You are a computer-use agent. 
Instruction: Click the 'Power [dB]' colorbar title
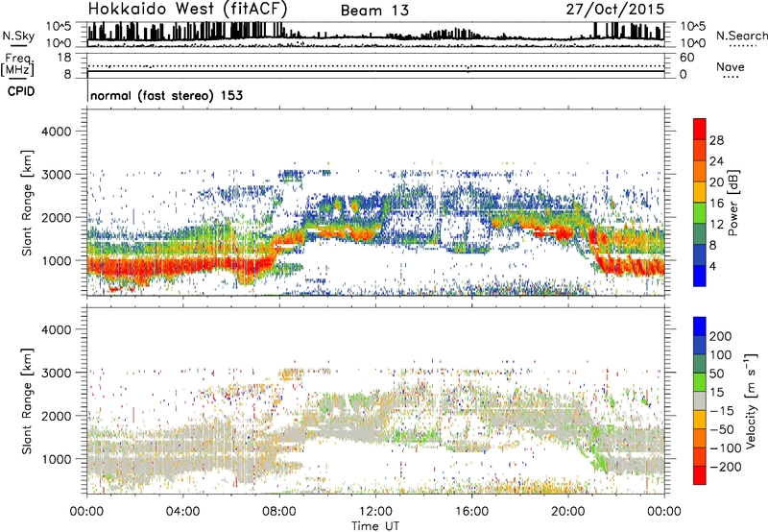(x=733, y=203)
